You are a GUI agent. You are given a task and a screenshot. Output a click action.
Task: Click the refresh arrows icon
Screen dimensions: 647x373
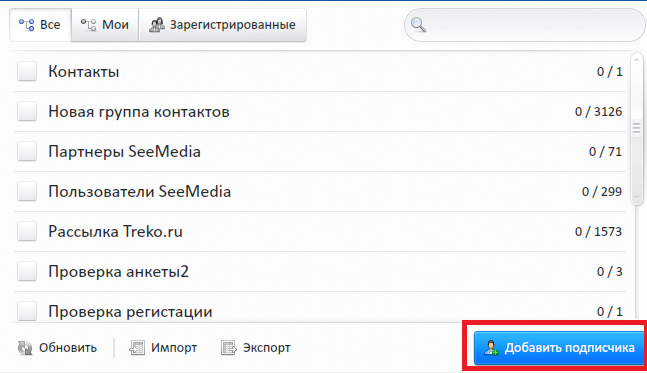25,348
